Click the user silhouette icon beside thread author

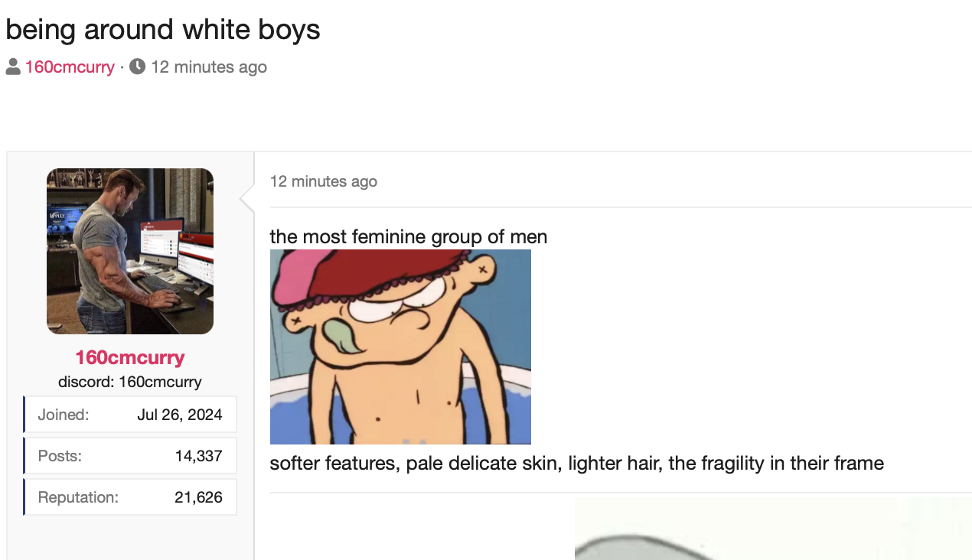pos(13,67)
